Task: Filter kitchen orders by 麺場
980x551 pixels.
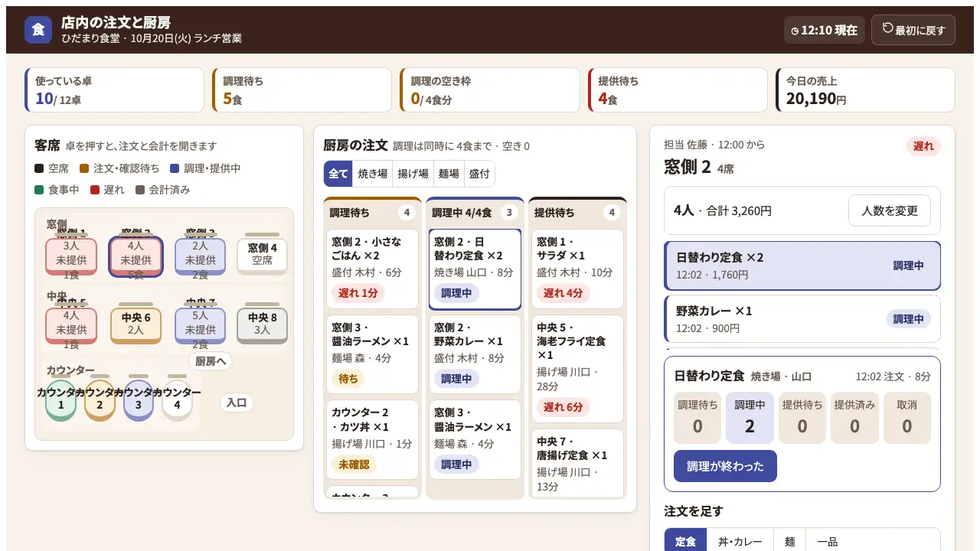Action: (x=449, y=174)
